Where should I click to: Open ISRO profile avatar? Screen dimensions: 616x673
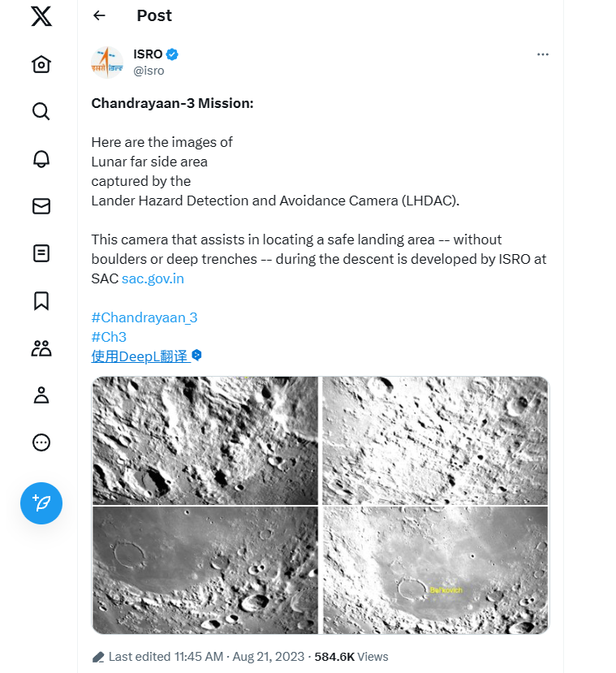point(108,63)
